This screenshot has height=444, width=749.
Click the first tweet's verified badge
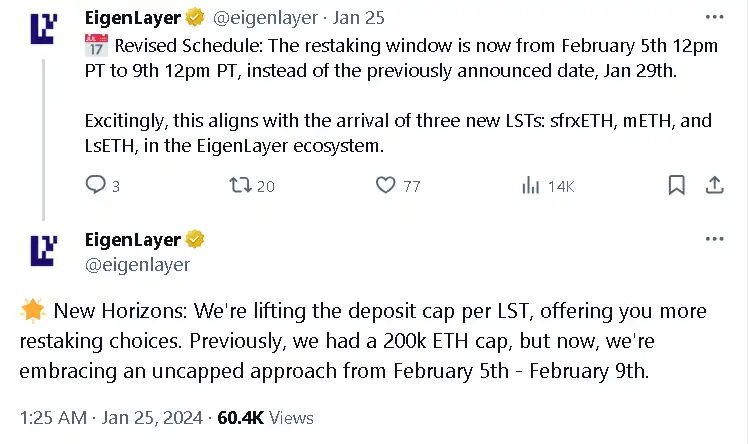(x=196, y=17)
